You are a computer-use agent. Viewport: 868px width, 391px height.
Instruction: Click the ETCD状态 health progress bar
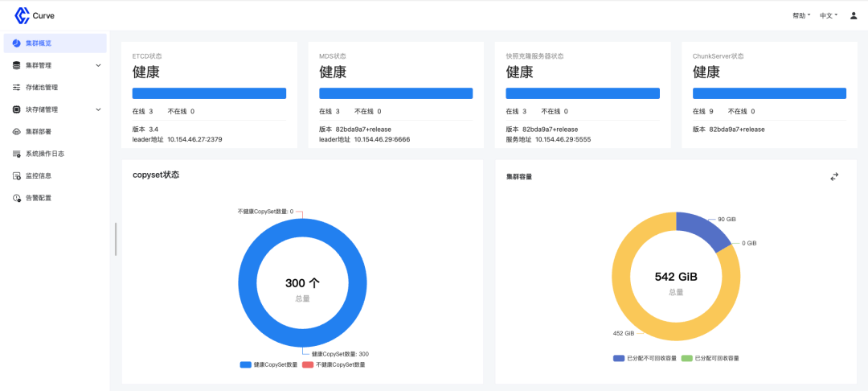pos(209,93)
